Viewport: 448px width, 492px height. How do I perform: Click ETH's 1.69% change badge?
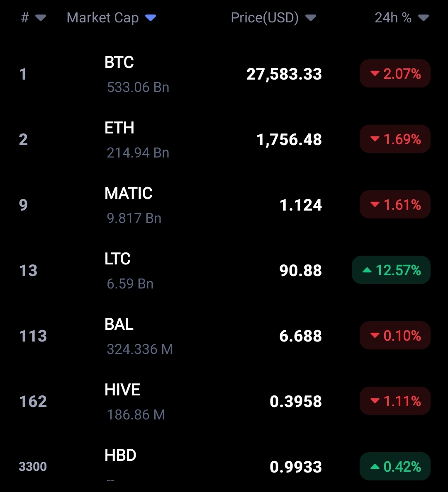pyautogui.click(x=395, y=139)
